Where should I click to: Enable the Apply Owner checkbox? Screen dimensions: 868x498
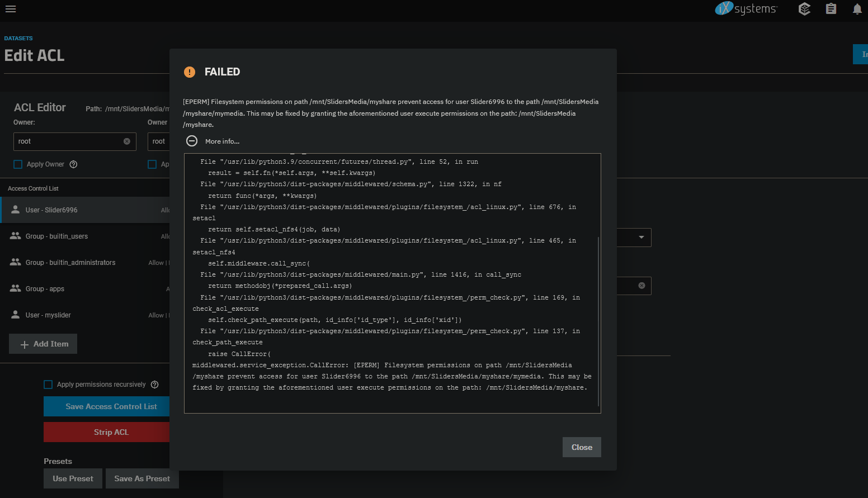pos(18,164)
